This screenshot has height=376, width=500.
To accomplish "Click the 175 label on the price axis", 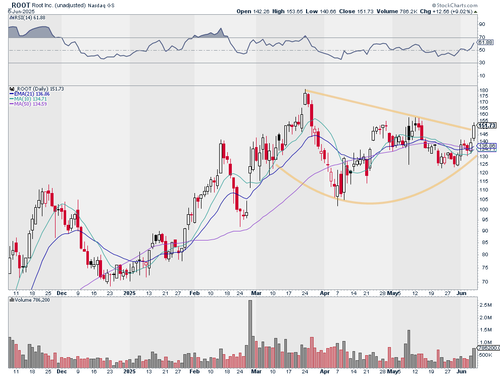I will pyautogui.click(x=483, y=96).
